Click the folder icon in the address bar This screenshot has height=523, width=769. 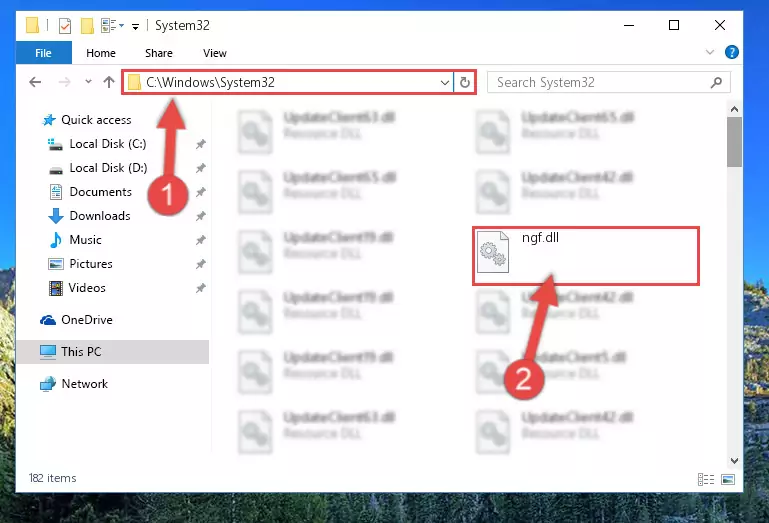tap(134, 82)
